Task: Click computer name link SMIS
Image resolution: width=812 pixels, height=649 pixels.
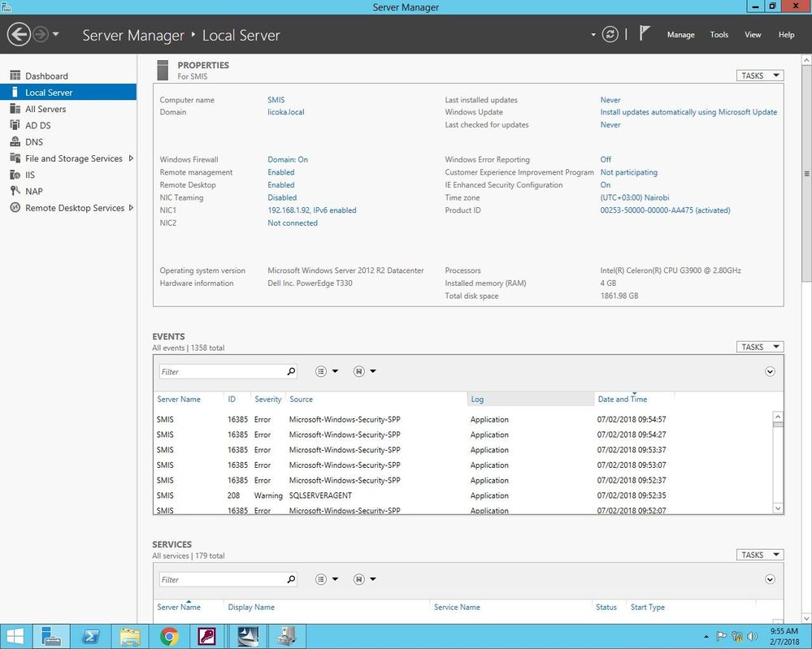Action: point(276,100)
